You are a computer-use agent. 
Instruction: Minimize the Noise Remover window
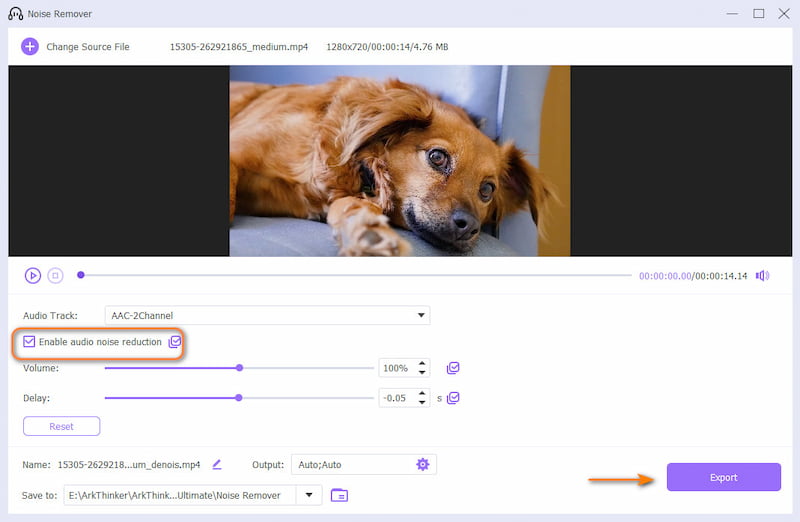click(x=732, y=14)
